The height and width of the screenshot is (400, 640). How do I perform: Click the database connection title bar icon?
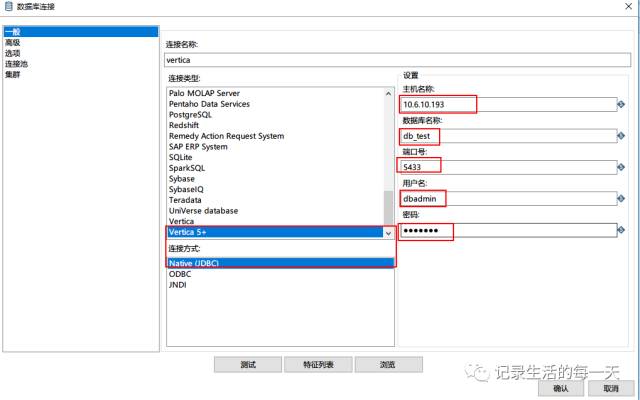pyautogui.click(x=8, y=6)
